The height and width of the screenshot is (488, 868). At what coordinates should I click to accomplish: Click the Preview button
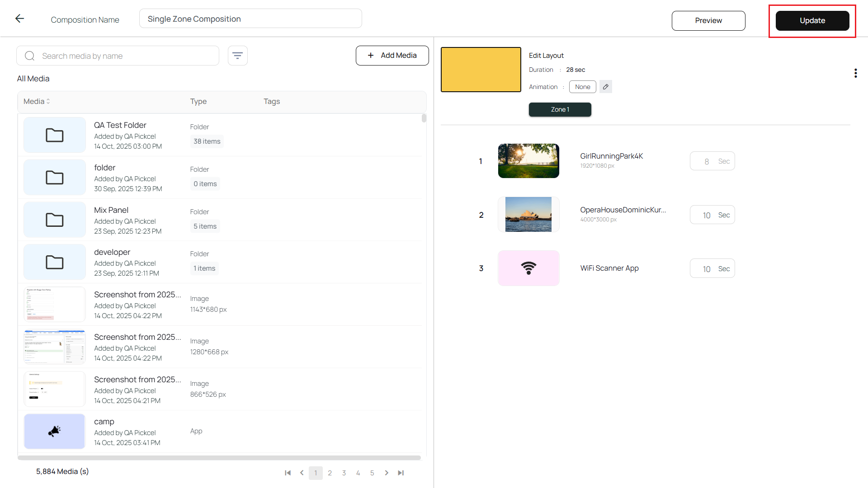(x=708, y=21)
